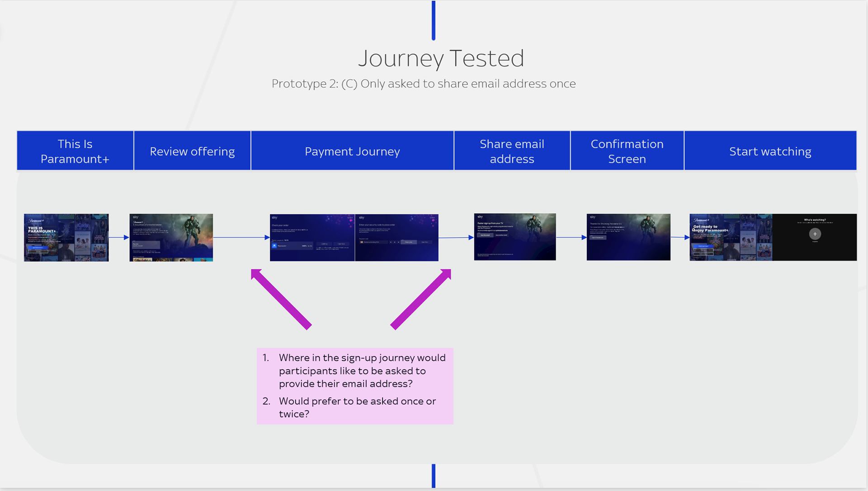Select the 'Review offering' stage header
The width and height of the screenshot is (868, 491).
[x=192, y=151]
